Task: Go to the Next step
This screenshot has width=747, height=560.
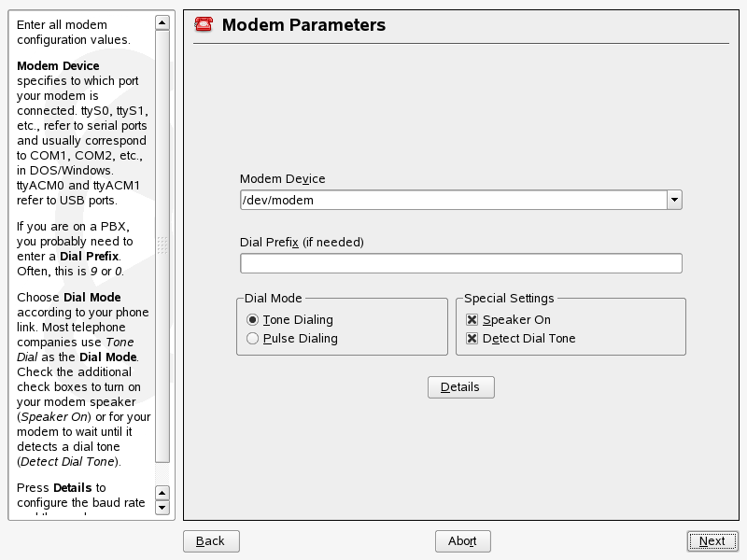Action: [x=712, y=540]
